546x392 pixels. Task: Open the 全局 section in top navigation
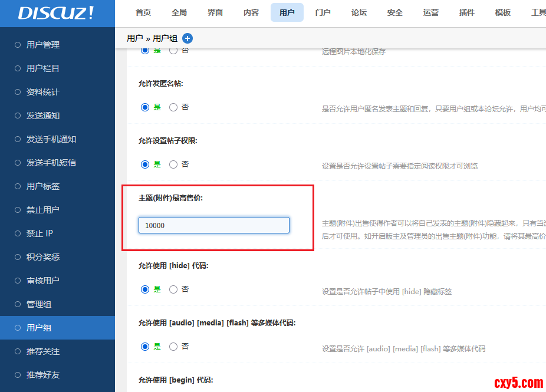coord(179,12)
